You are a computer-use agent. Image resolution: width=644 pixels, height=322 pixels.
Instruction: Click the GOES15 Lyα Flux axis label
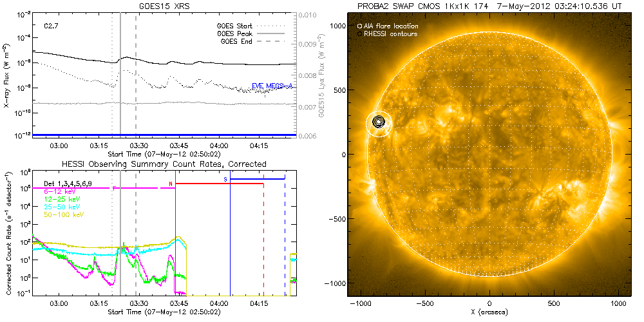pyautogui.click(x=320, y=77)
